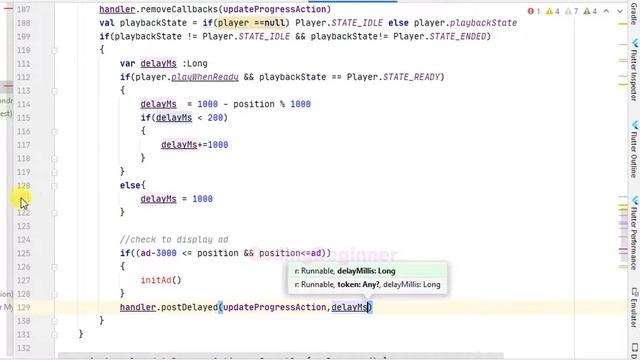Screen dimensions: 640x360
Task: Collapse the else block at line 120
Action: point(54,186)
